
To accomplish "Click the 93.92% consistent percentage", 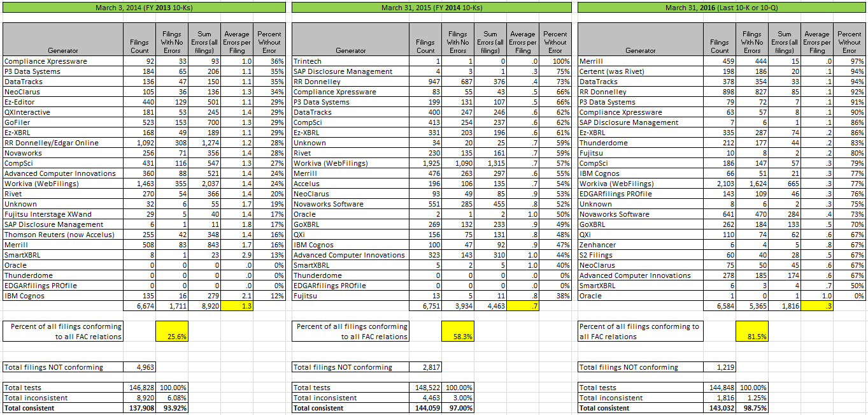I will point(172,408).
